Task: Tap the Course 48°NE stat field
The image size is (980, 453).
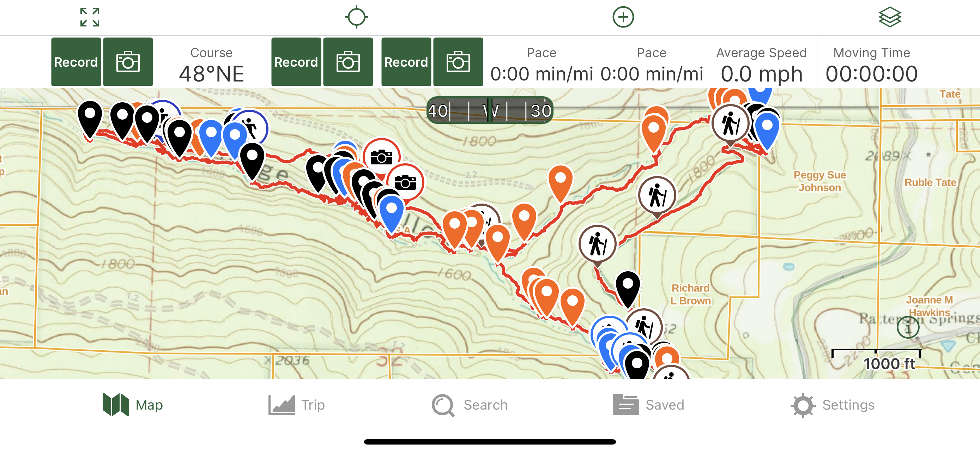Action: tap(212, 63)
